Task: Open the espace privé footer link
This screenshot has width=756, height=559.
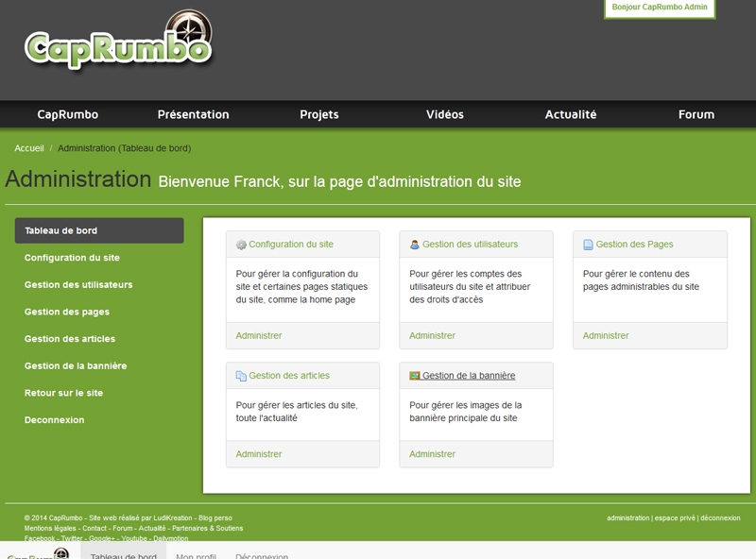Action: (675, 518)
